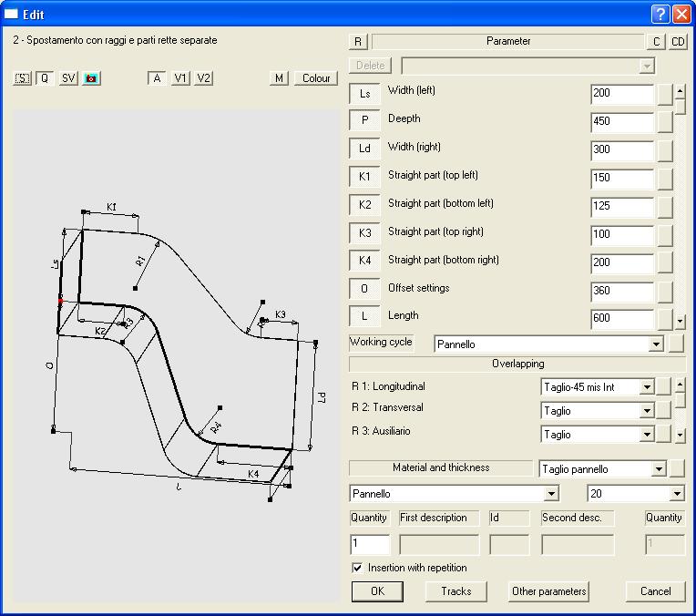This screenshot has height=616, width=696.
Task: Toggle the A view mode button
Action: pyautogui.click(x=157, y=78)
